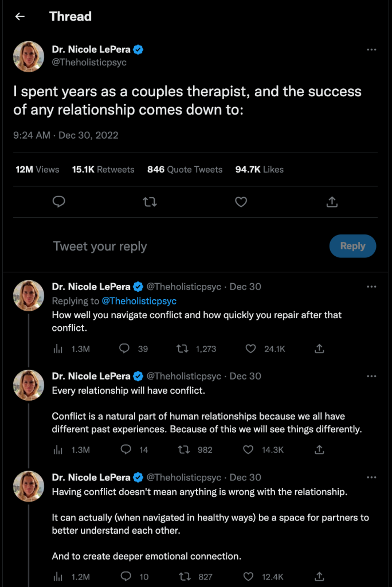Click the back arrow beside Thread

click(20, 17)
